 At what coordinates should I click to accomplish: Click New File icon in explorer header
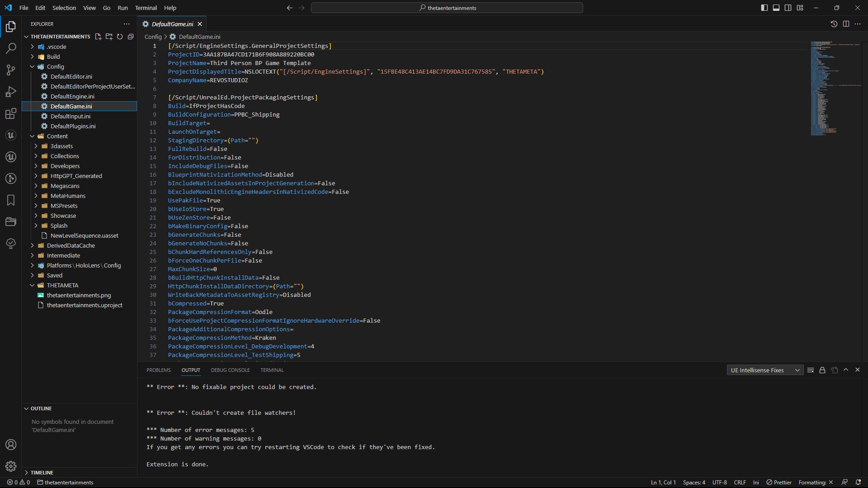coord(98,37)
